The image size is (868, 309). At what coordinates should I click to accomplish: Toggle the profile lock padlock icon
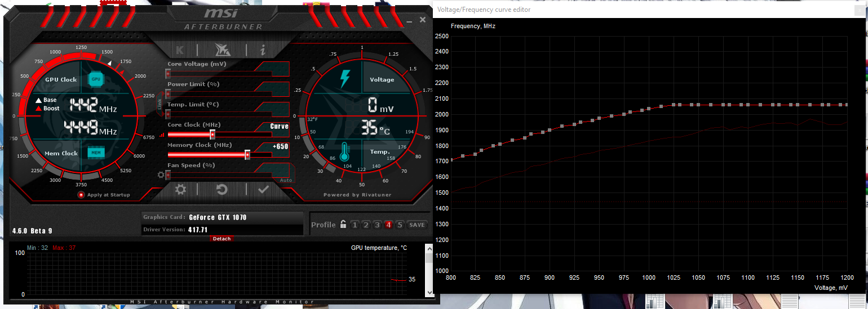click(343, 225)
